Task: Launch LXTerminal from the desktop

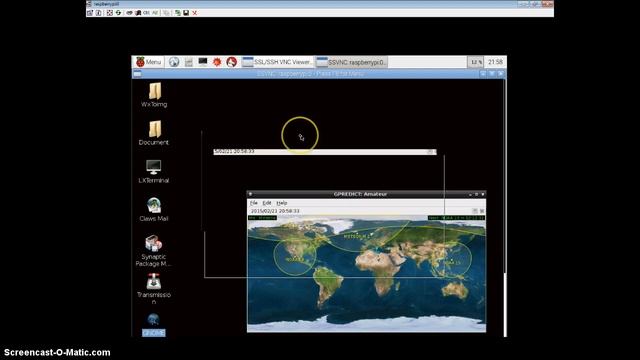Action: pos(154,171)
